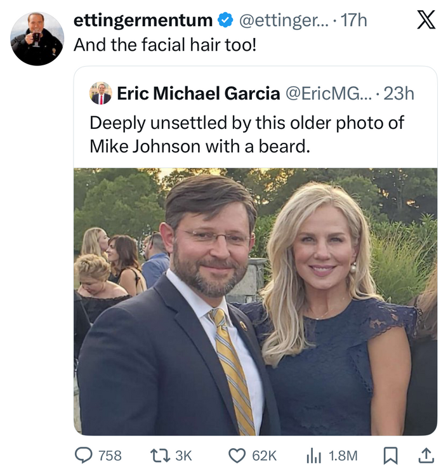Click the "And the facial hair too!" text

click(164, 45)
